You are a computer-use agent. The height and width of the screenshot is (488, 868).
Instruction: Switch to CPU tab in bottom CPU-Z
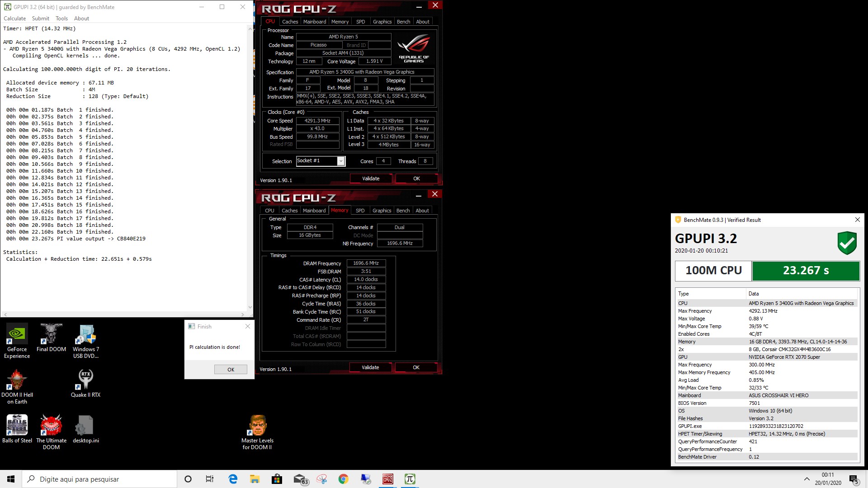click(269, 211)
